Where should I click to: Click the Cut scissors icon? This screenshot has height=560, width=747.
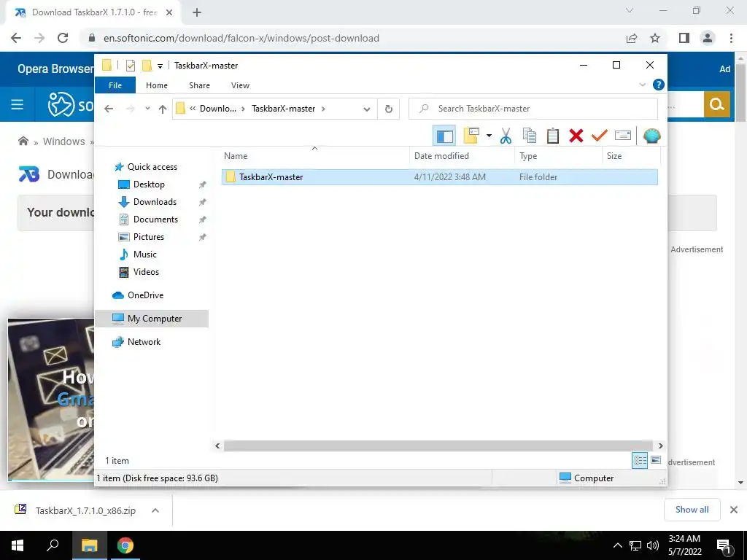coord(506,136)
